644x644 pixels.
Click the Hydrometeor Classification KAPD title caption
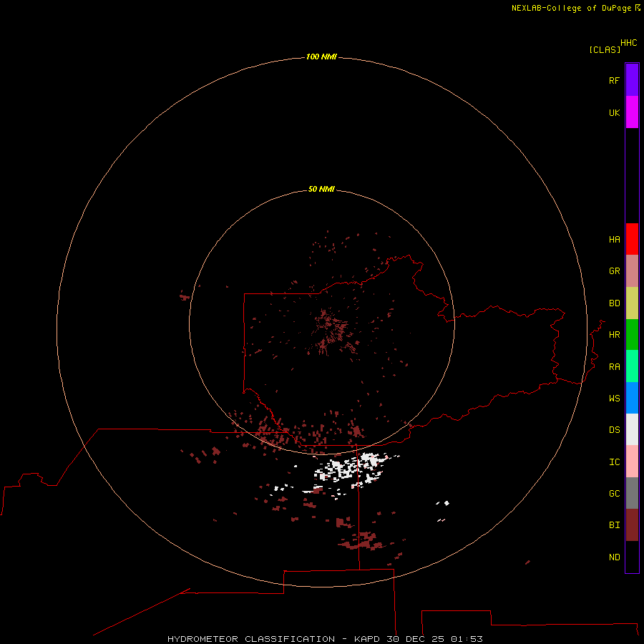(325, 639)
